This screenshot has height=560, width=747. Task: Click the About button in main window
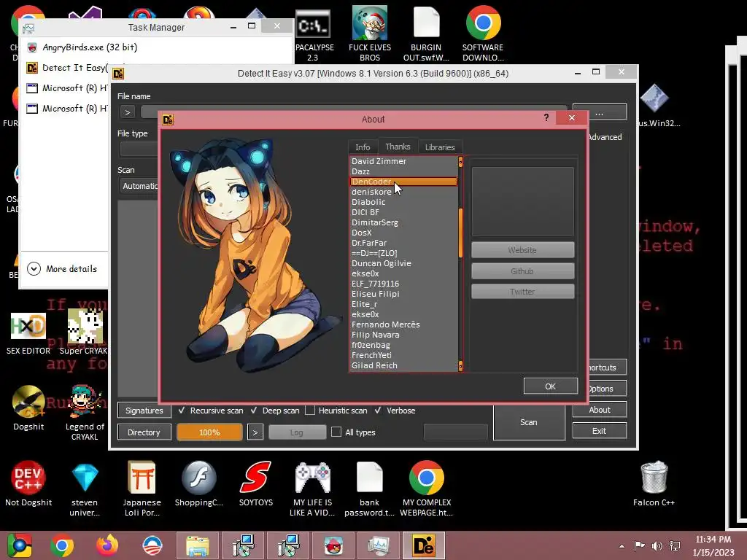click(600, 410)
